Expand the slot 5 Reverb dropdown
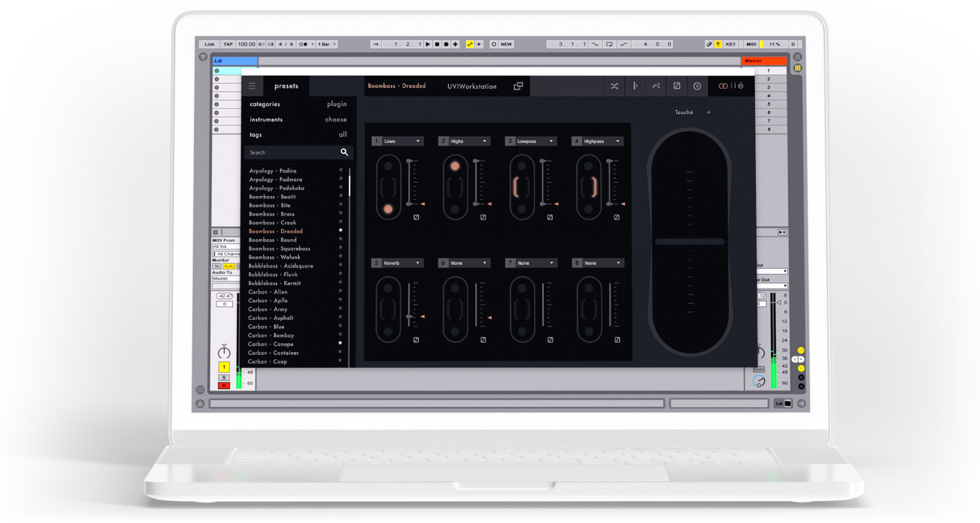This screenshot has height=523, width=980. [x=417, y=263]
